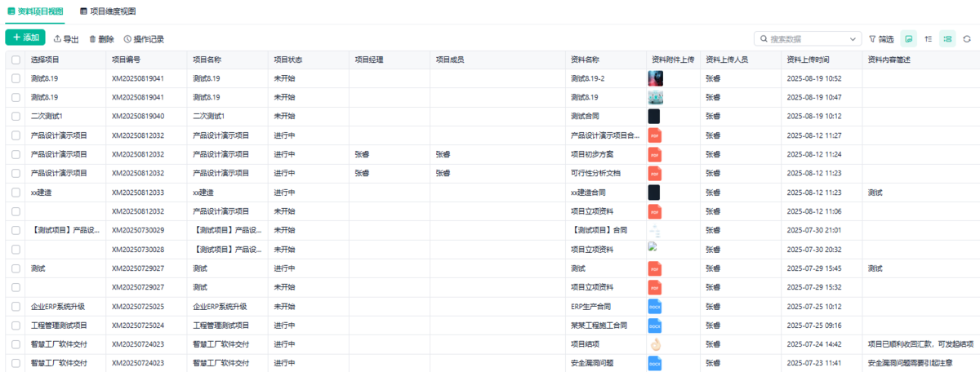980x372 pixels.
Task: Click project number XM20250725025
Action: click(138, 307)
